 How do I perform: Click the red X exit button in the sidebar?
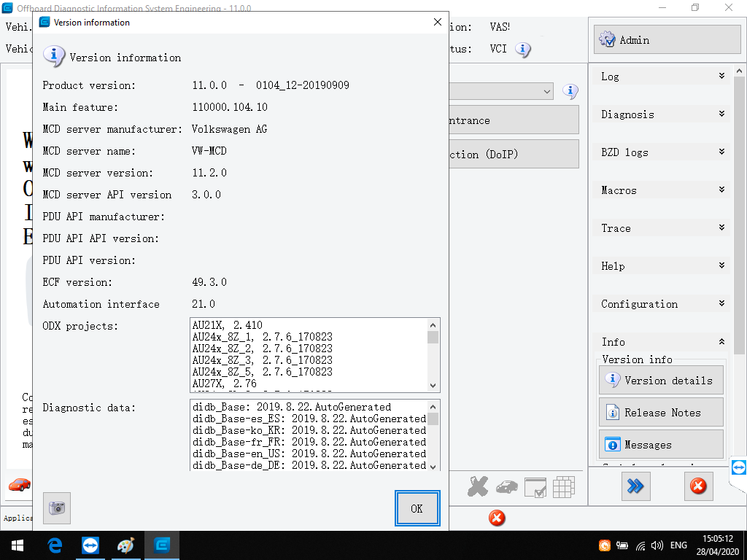(698, 486)
